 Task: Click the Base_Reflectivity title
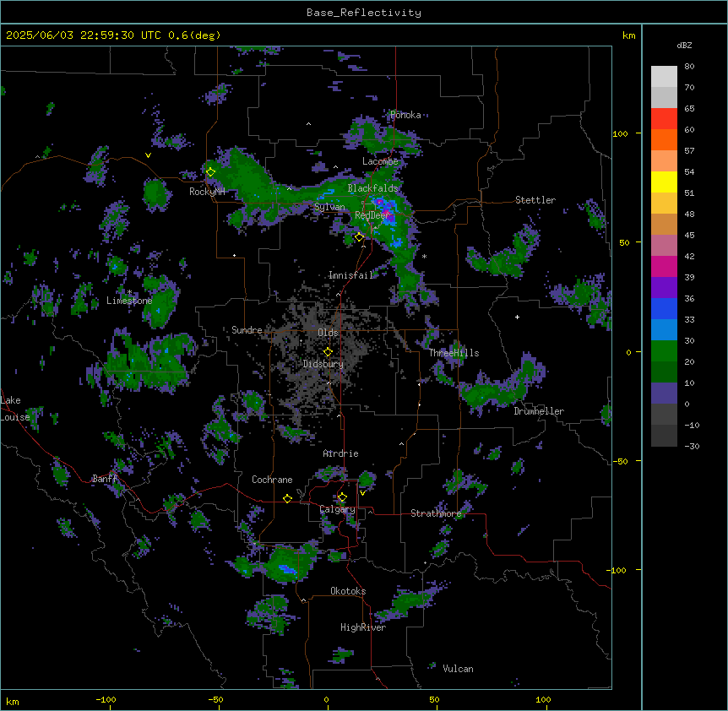[364, 13]
